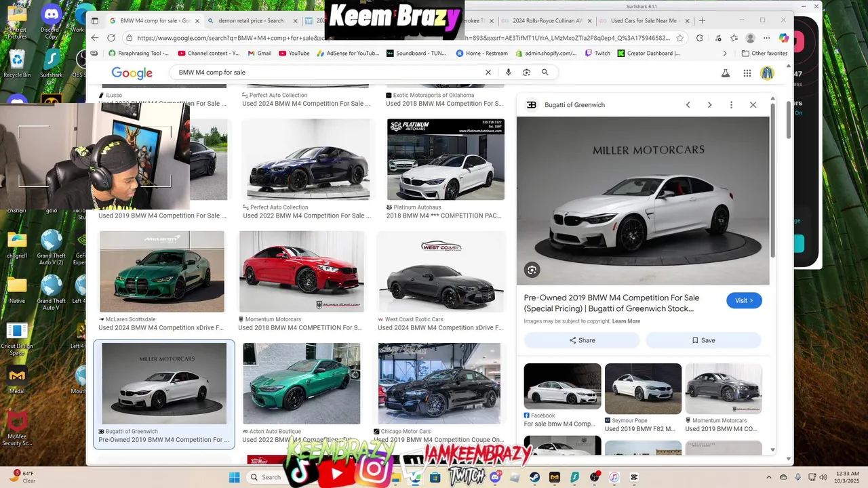Open Microsoft Store from the taskbar
Screen dimensions: 868x488
point(435,477)
